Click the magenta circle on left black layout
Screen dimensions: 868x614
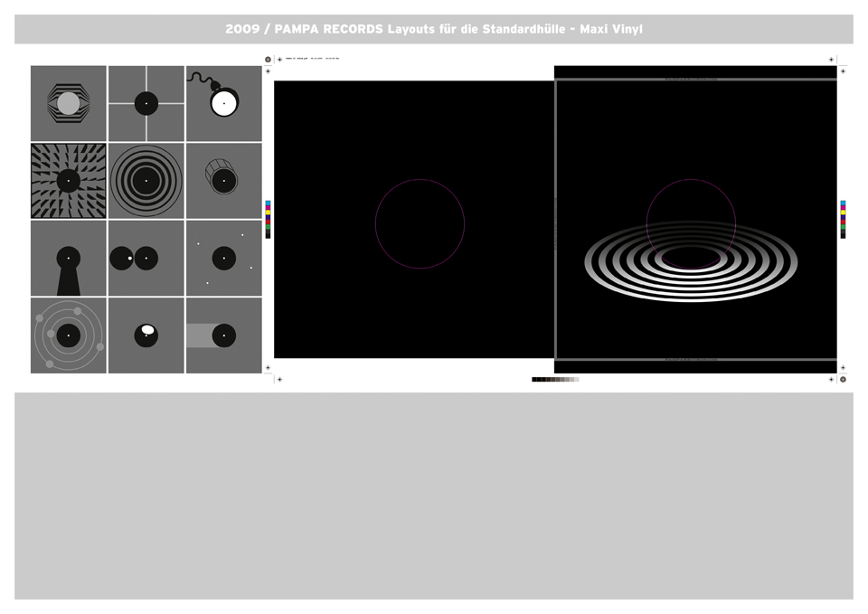420,179
